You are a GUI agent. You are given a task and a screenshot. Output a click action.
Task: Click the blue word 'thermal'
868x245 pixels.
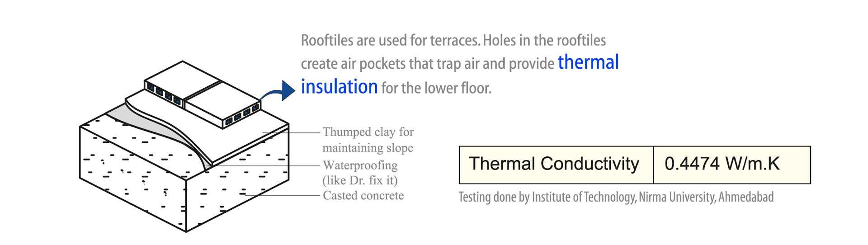[588, 62]
